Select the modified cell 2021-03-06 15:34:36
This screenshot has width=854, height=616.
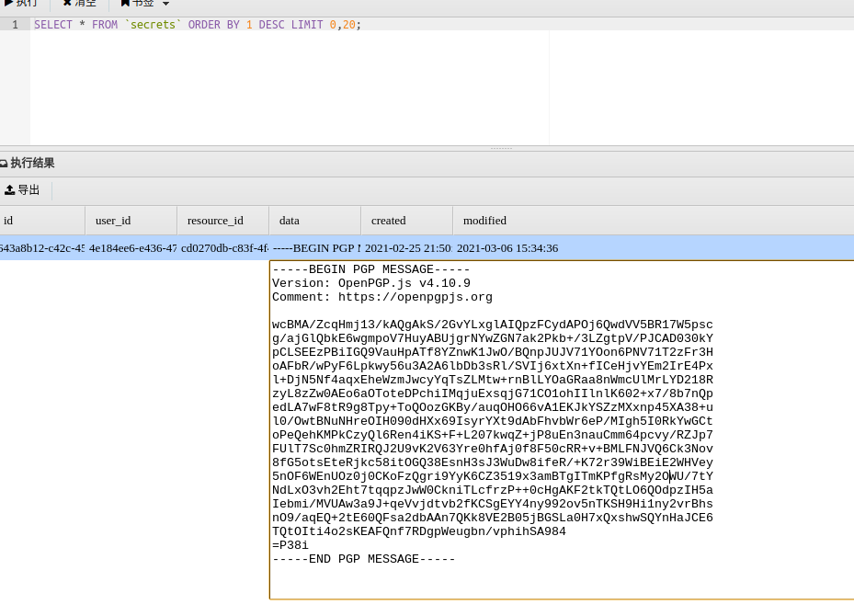pos(507,248)
